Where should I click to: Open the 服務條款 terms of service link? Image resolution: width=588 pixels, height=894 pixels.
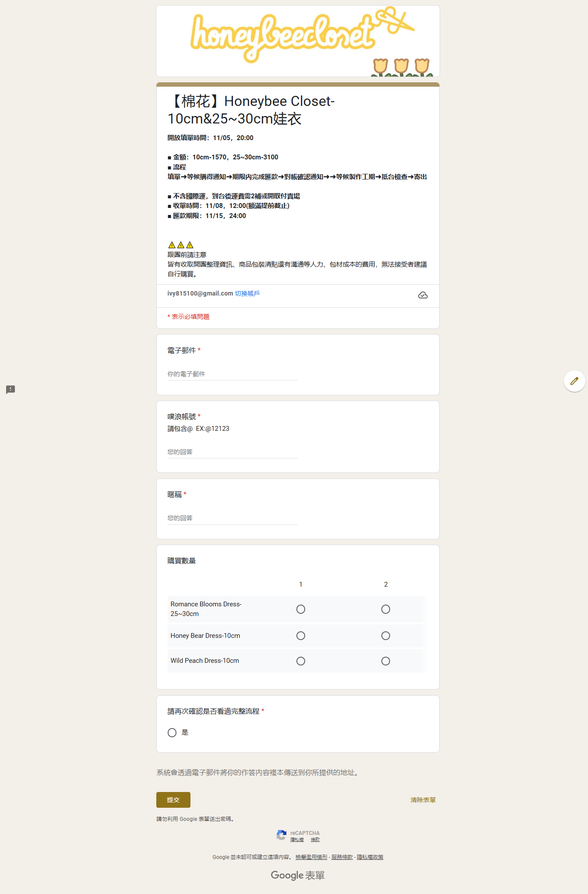(342, 857)
